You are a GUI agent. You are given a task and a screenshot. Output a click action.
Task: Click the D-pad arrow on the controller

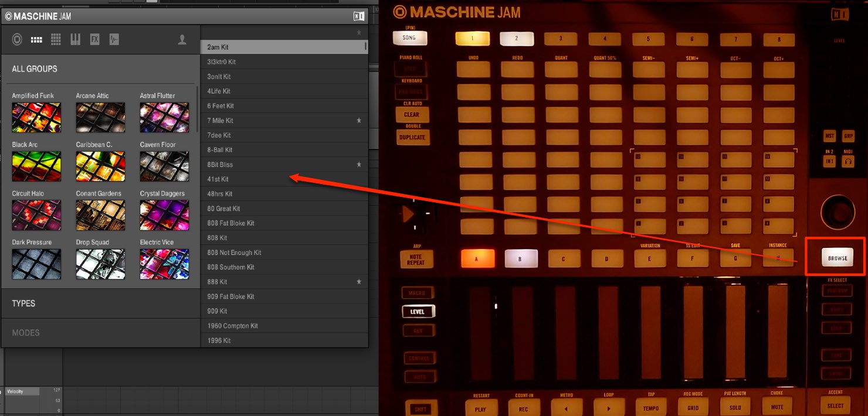[409, 215]
